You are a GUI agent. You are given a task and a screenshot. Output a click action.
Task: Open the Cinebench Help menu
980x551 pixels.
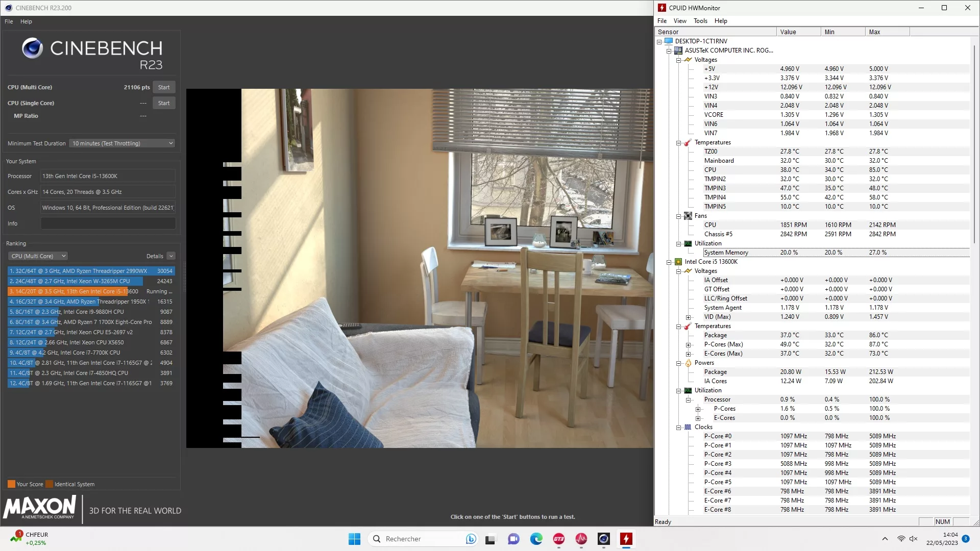click(x=26, y=21)
